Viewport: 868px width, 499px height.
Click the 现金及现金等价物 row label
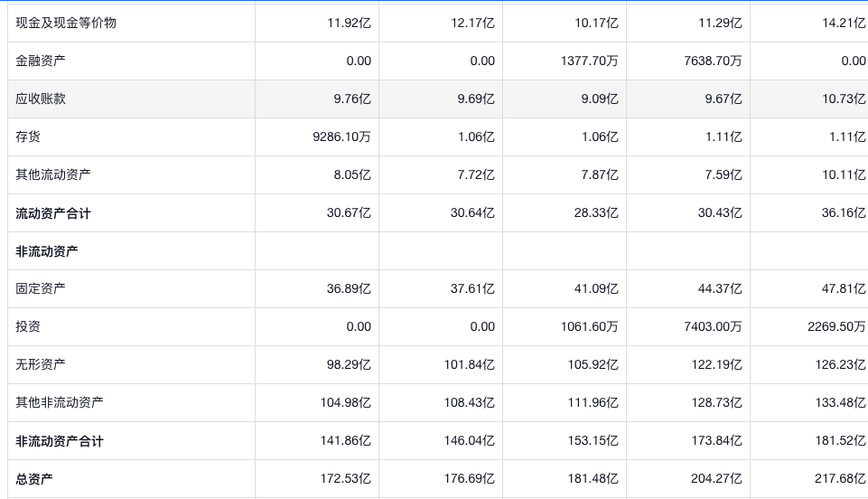click(x=66, y=23)
